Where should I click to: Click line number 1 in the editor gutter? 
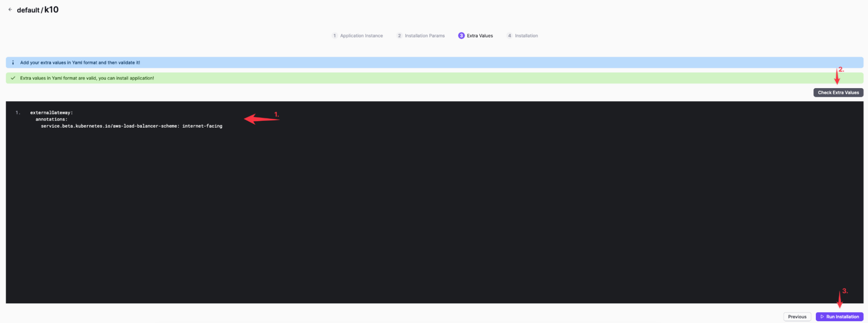tap(18, 112)
